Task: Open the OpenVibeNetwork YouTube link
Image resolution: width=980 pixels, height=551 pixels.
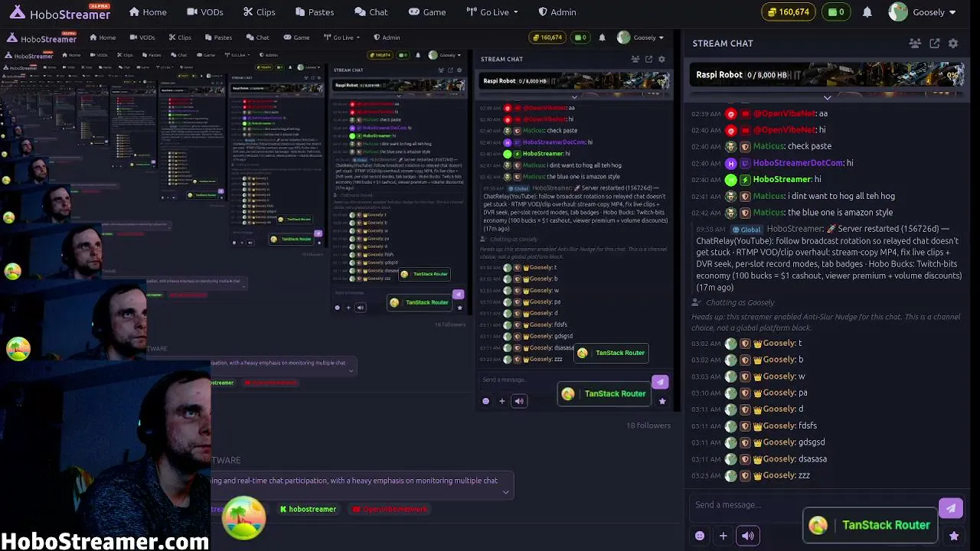Action: click(x=390, y=510)
